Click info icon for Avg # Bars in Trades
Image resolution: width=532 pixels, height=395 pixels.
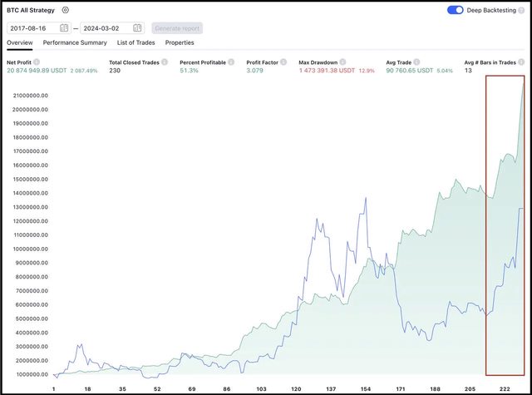(x=521, y=62)
